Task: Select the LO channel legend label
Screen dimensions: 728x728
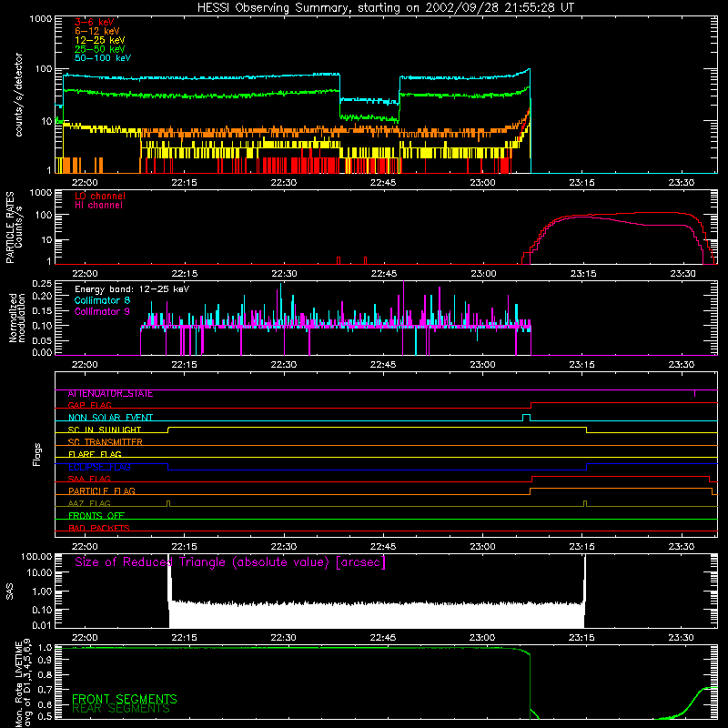Action: pos(100,196)
